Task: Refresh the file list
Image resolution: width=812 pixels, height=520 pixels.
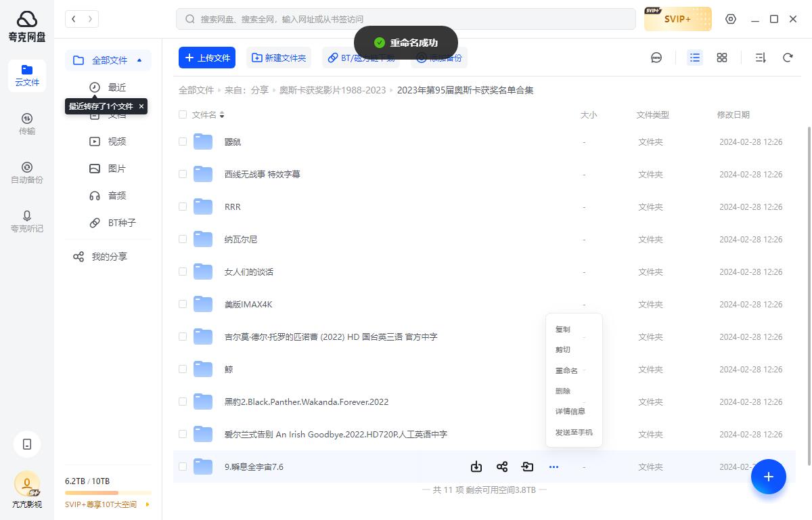Action: pyautogui.click(x=788, y=58)
